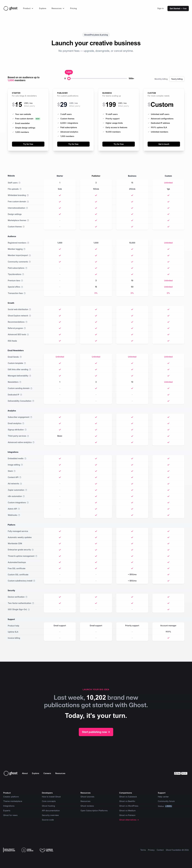Click the audience size slider handle

(x=69, y=78)
